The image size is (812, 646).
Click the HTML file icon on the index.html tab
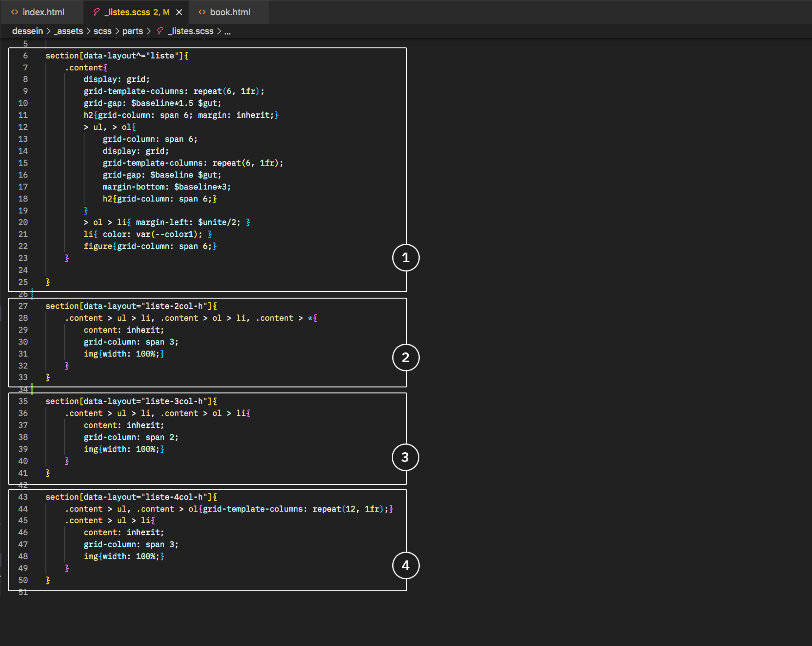click(15, 12)
